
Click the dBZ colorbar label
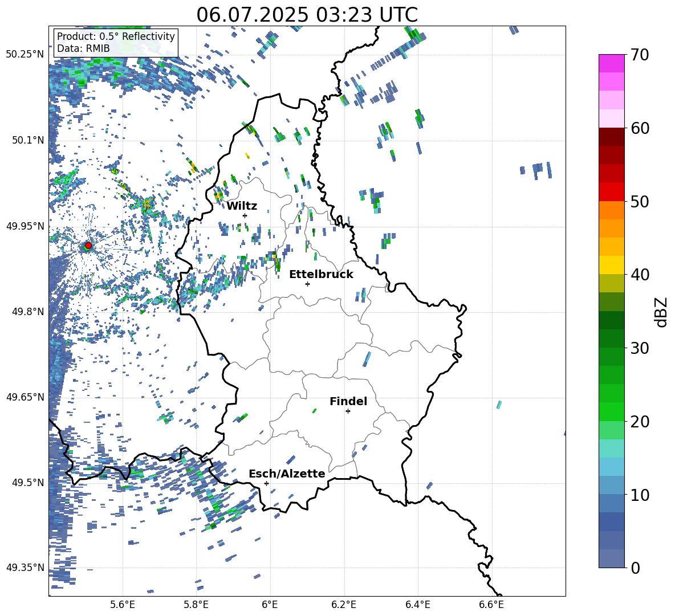(x=662, y=312)
